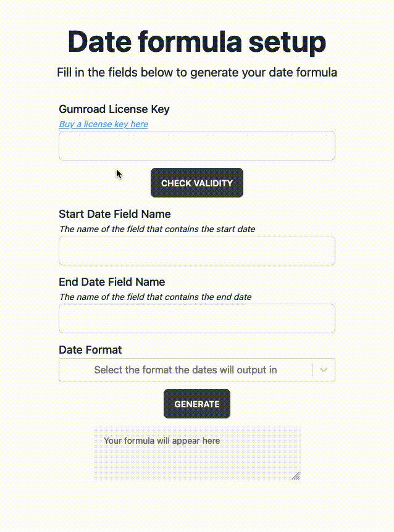Click the 'Start Date Field Name' label

pos(115,214)
